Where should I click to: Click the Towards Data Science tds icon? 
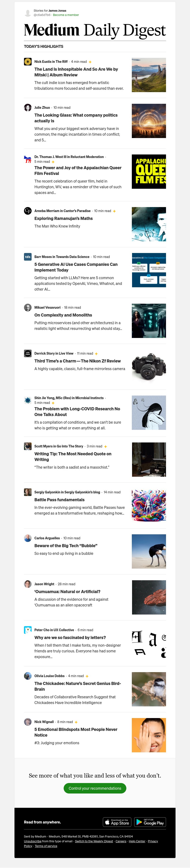pyautogui.click(x=28, y=257)
